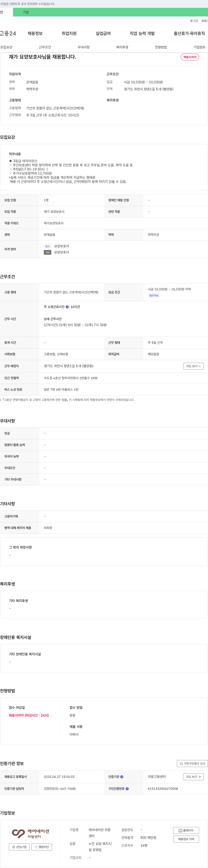Block viewing with 열람차단 button
208x868 pixels.
click(42, 847)
